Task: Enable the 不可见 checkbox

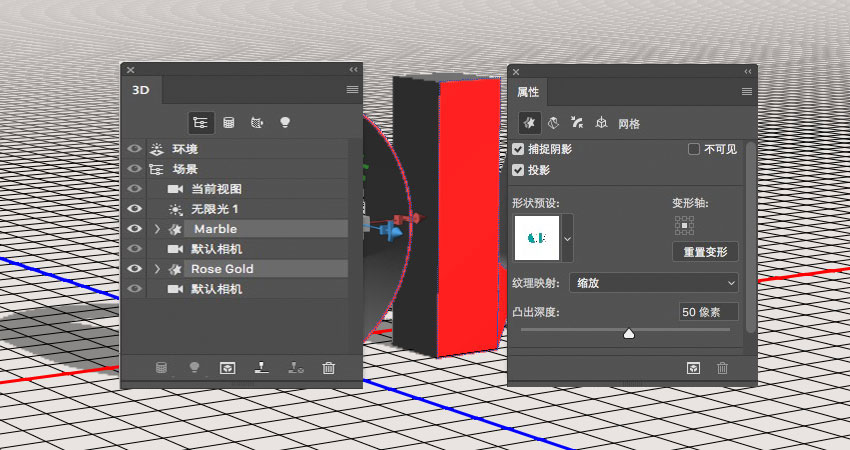Action: coord(693,150)
